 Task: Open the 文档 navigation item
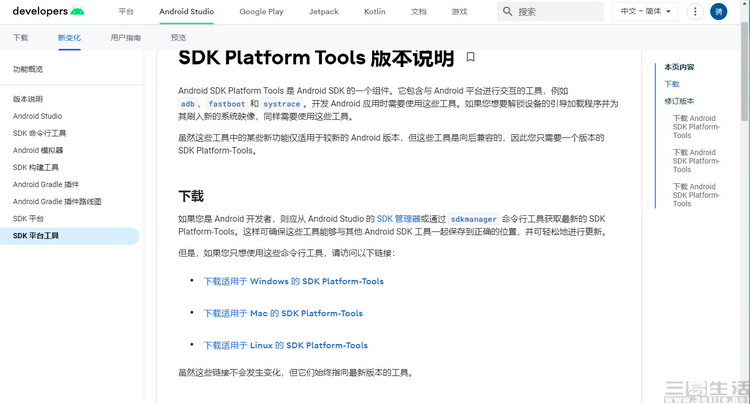419,11
